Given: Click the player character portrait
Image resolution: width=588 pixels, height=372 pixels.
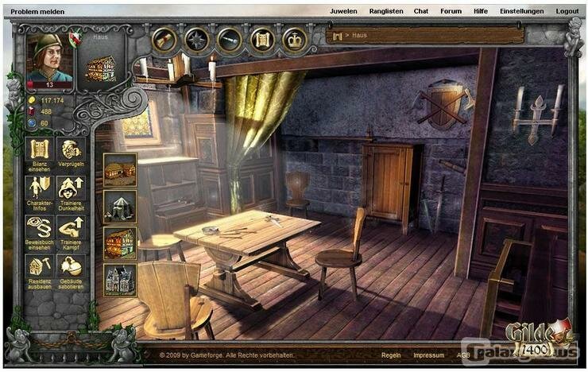Looking at the screenshot, I should point(49,57).
